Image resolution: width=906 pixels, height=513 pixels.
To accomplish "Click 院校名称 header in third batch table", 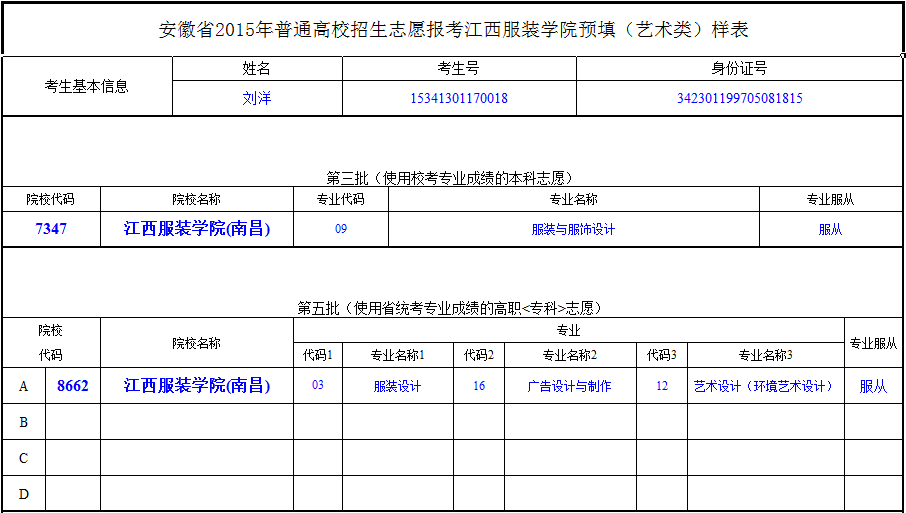I will 196,199.
